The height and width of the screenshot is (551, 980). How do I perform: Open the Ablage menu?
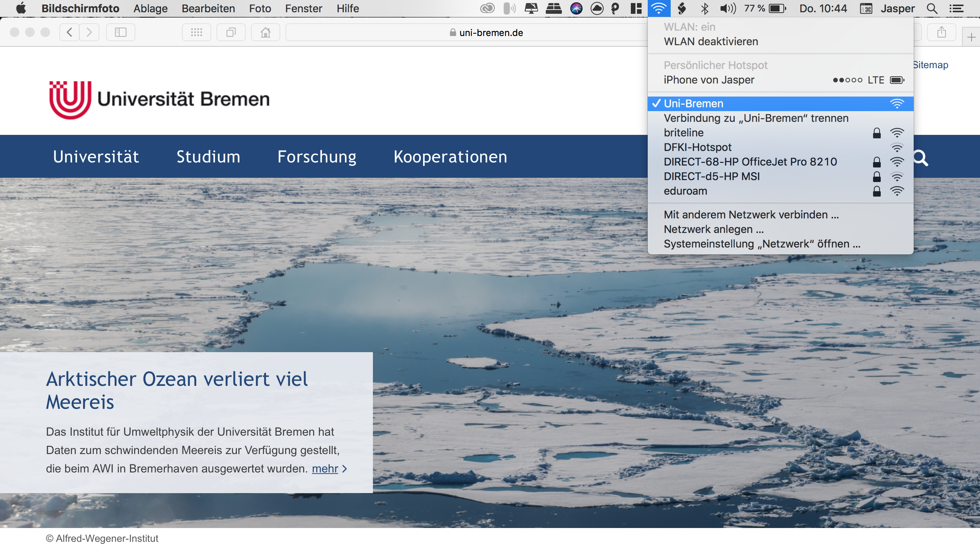pos(150,8)
